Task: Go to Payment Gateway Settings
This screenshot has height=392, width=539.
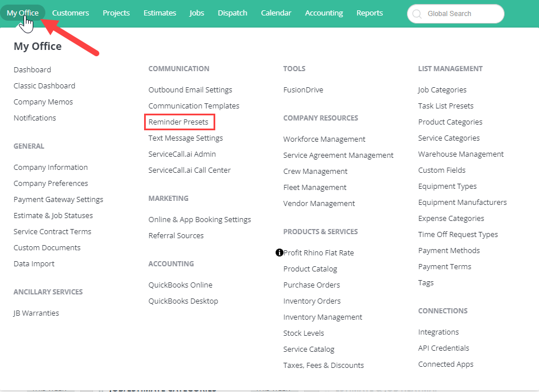Action: pyautogui.click(x=59, y=199)
